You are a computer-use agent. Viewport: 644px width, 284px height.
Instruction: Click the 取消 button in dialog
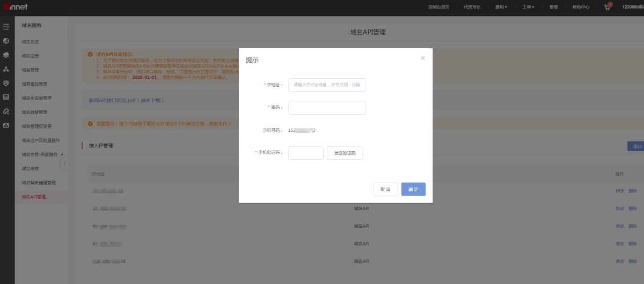click(385, 189)
